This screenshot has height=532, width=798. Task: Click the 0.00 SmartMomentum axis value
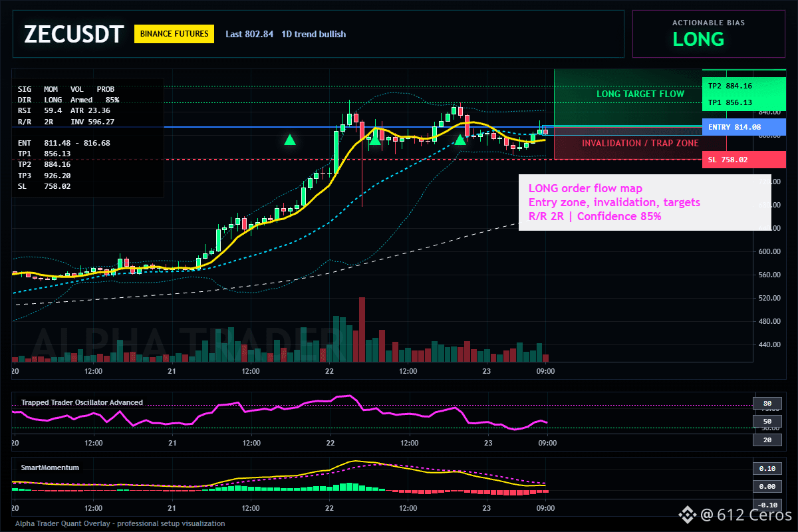pyautogui.click(x=767, y=487)
